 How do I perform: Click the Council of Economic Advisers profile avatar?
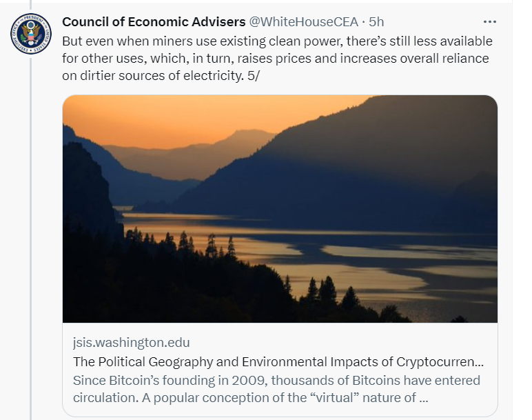31,33
